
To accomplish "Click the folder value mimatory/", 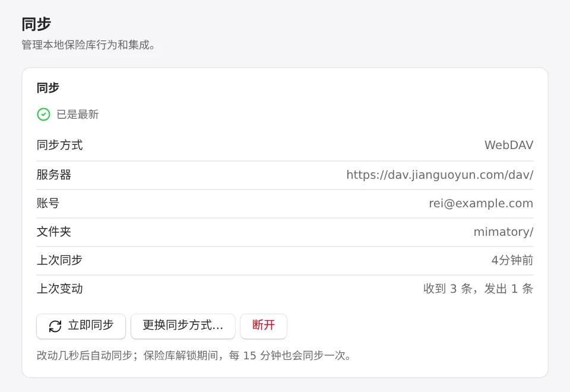I will (503, 232).
